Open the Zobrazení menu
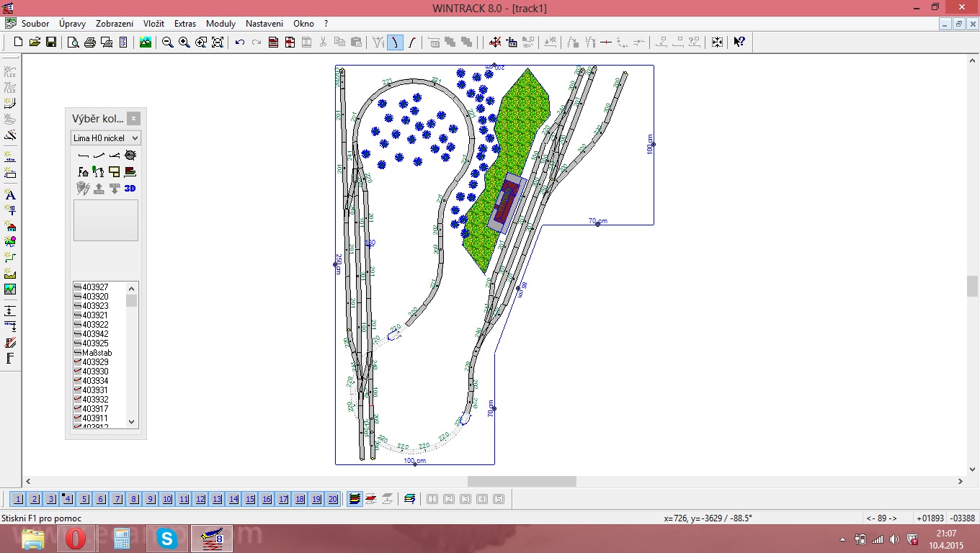 (x=115, y=24)
